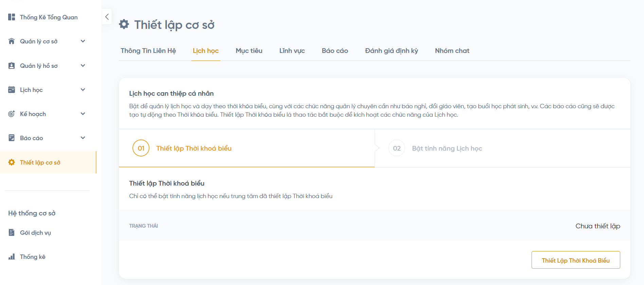The width and height of the screenshot is (644, 285).
Task: Collapse the sidebar with the left chevron
Action: point(107,17)
